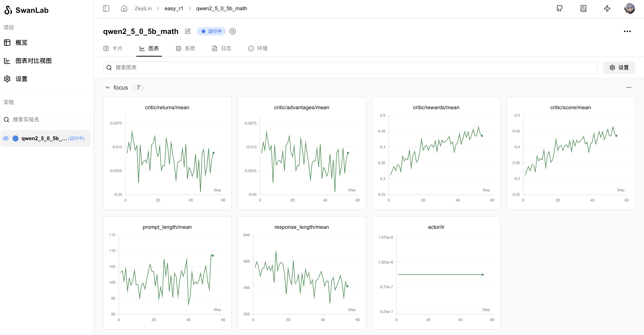Switch to the 系统 tab
Viewport: 644px width, 335px height.
185,48
